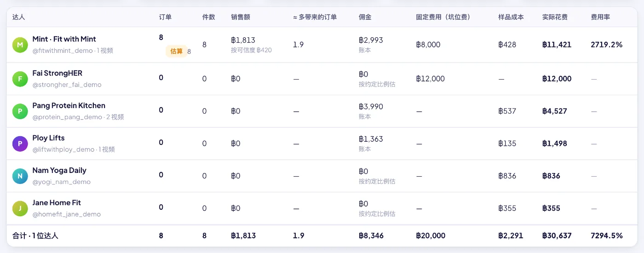Select the @homefit_jane_demo handle text
Viewport: 644px width, 253px height.
click(x=66, y=214)
